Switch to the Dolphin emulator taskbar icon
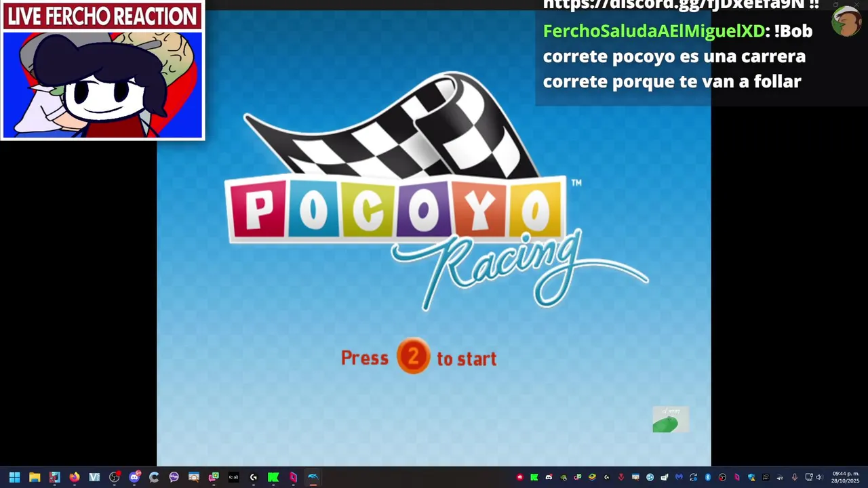The height and width of the screenshot is (488, 868). (x=313, y=477)
